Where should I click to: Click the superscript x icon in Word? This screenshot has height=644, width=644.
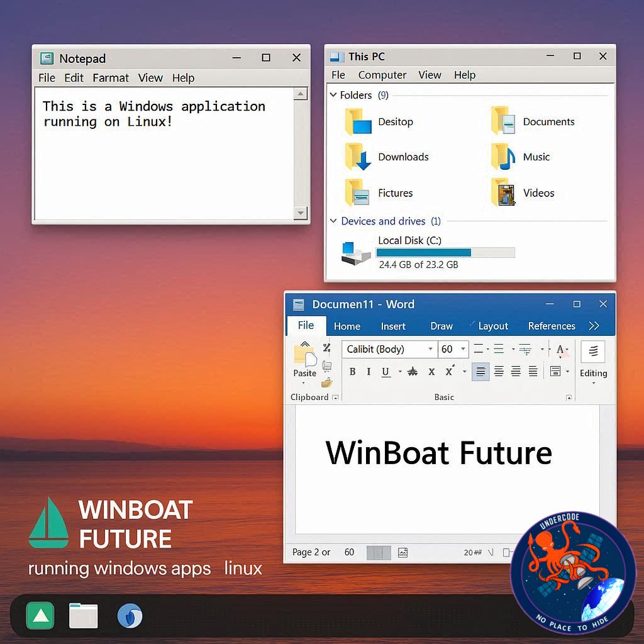[x=450, y=370]
